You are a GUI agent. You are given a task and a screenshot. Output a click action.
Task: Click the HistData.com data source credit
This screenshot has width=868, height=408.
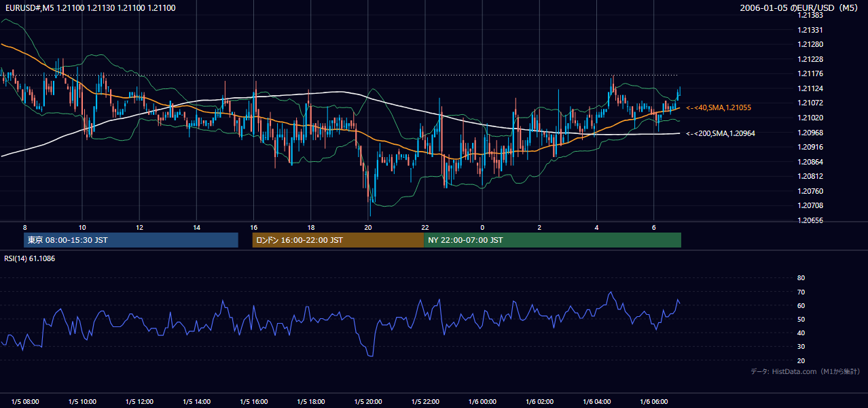pos(805,371)
